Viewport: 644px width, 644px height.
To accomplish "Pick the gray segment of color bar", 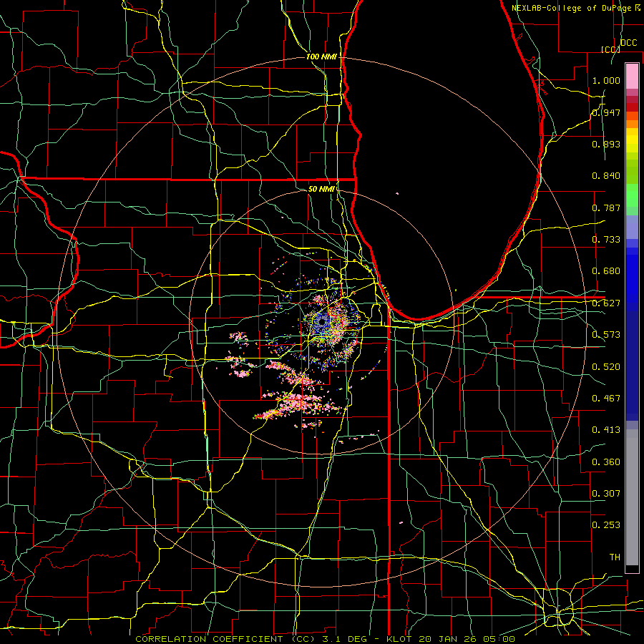I will click(x=632, y=497).
